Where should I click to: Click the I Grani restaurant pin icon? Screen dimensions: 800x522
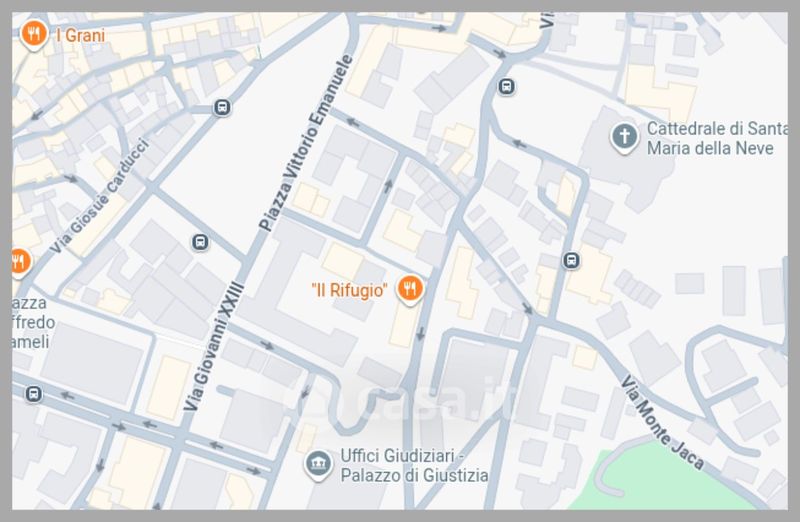(x=34, y=35)
